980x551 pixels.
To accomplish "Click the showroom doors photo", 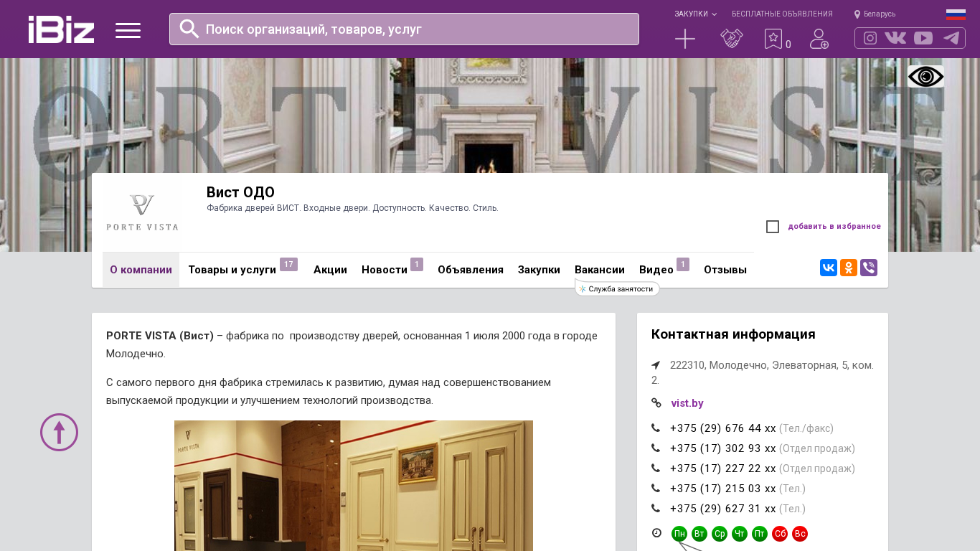I will (354, 486).
